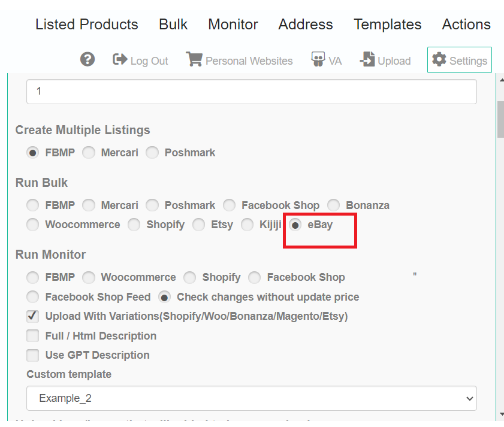
Task: Switch to Templates tab
Action: (x=388, y=25)
